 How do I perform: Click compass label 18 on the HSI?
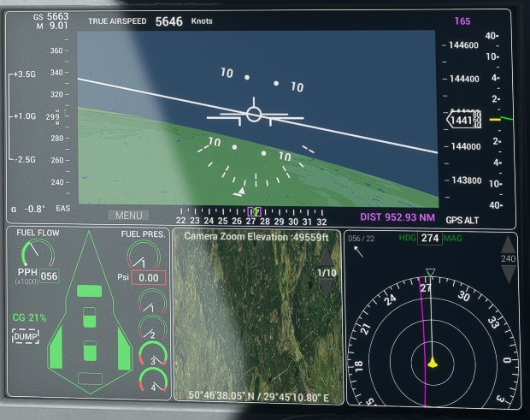(x=359, y=365)
